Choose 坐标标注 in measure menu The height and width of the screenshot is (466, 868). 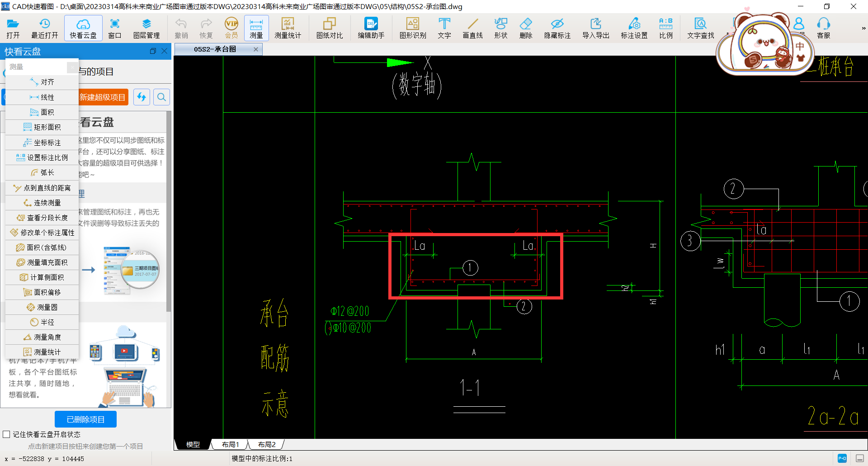point(42,143)
